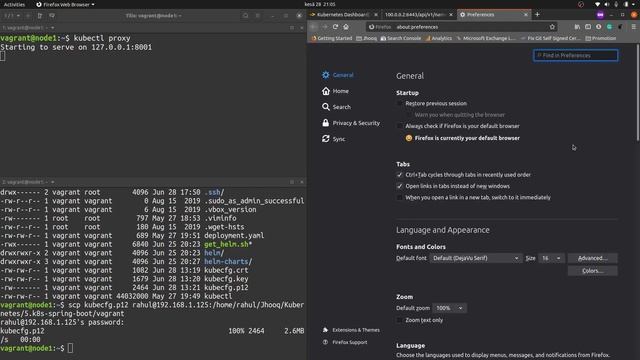Open the Search preferences category
The width and height of the screenshot is (640, 360).
tap(336, 107)
